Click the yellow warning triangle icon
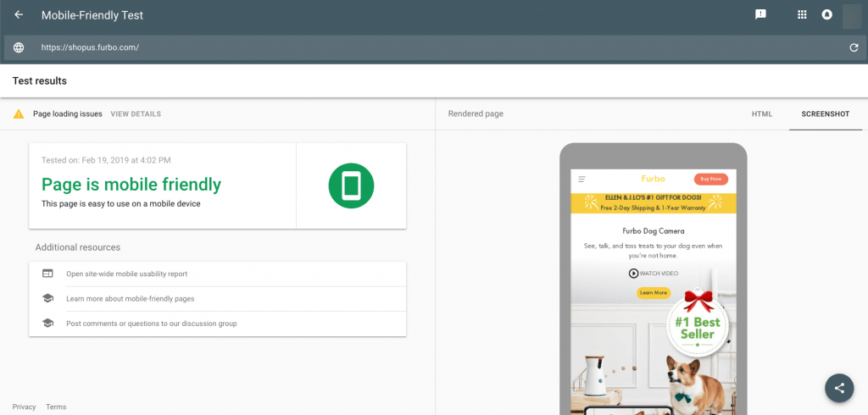 pyautogui.click(x=19, y=114)
